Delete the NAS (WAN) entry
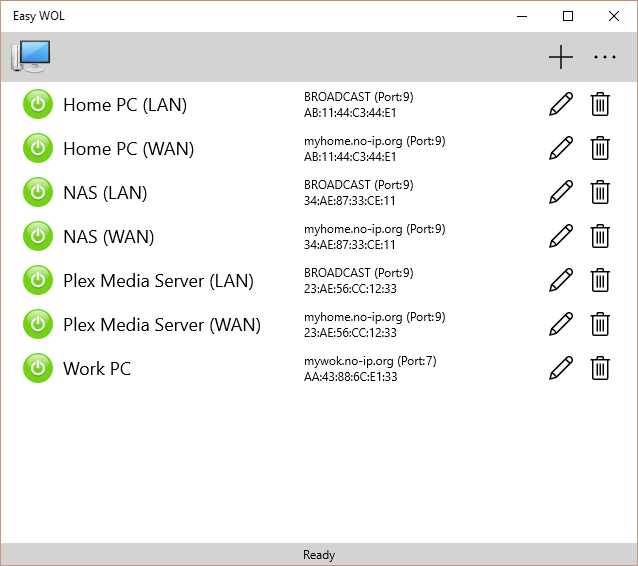The image size is (638, 566). point(600,237)
